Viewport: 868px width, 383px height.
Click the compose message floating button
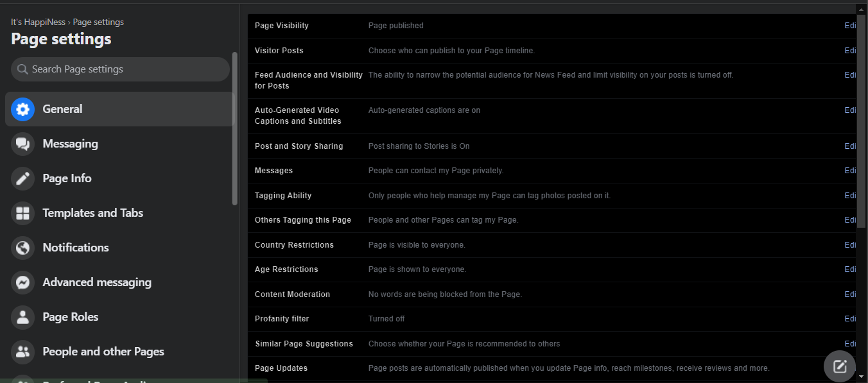(840, 366)
